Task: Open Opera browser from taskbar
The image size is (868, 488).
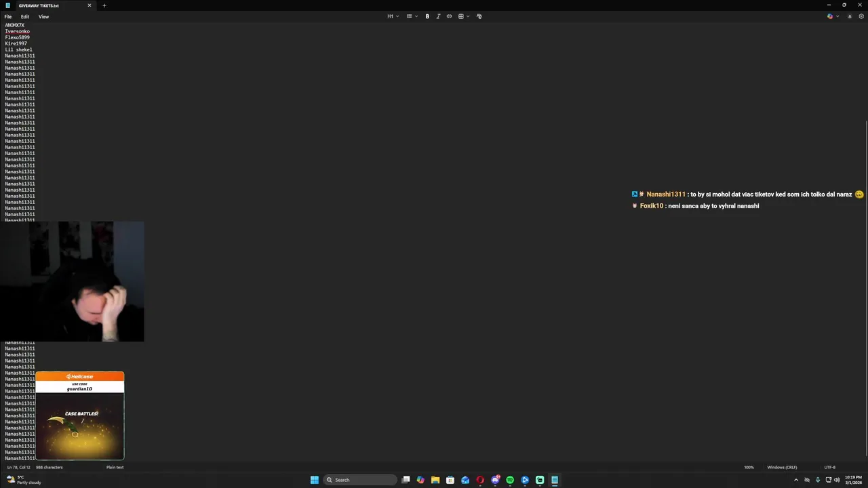Action: (x=480, y=480)
